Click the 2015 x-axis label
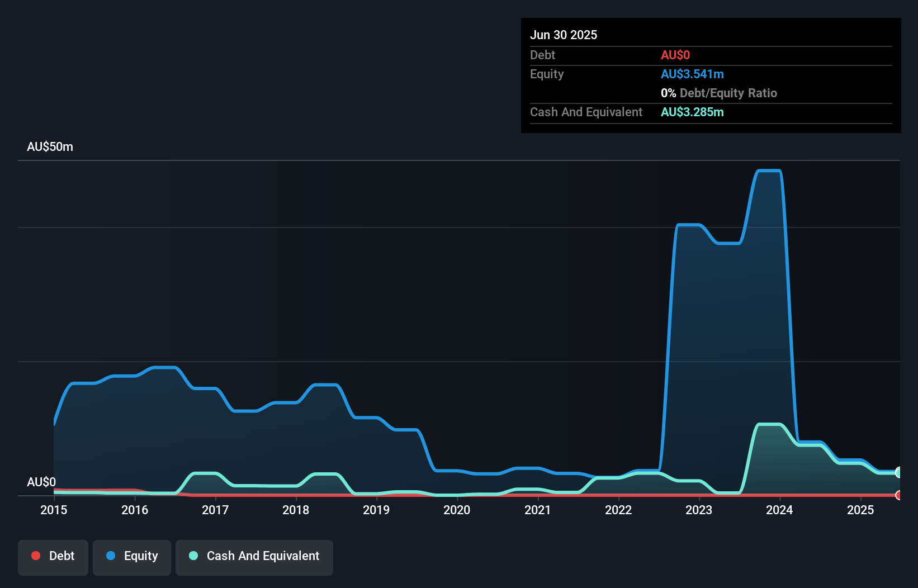Image resolution: width=918 pixels, height=588 pixels. [54, 510]
